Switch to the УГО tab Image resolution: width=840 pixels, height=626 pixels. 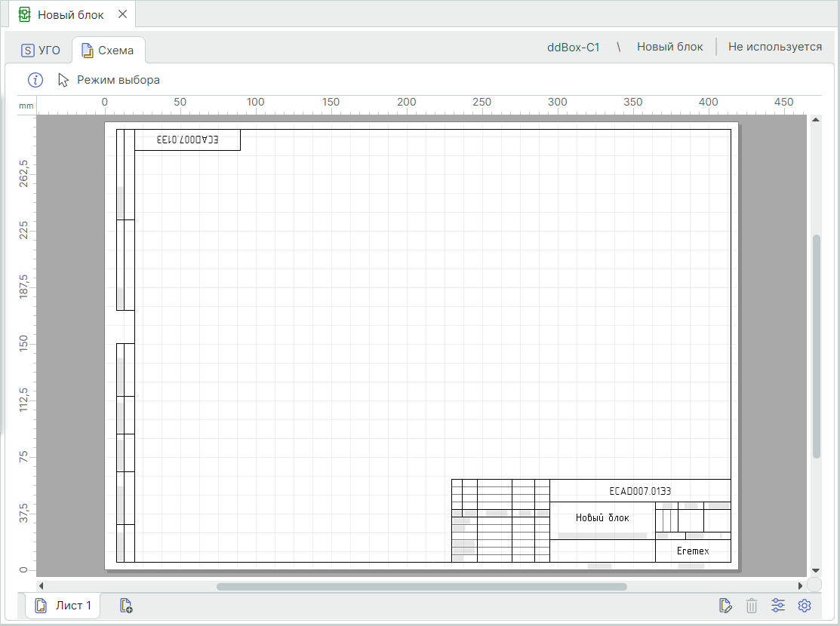pos(41,51)
